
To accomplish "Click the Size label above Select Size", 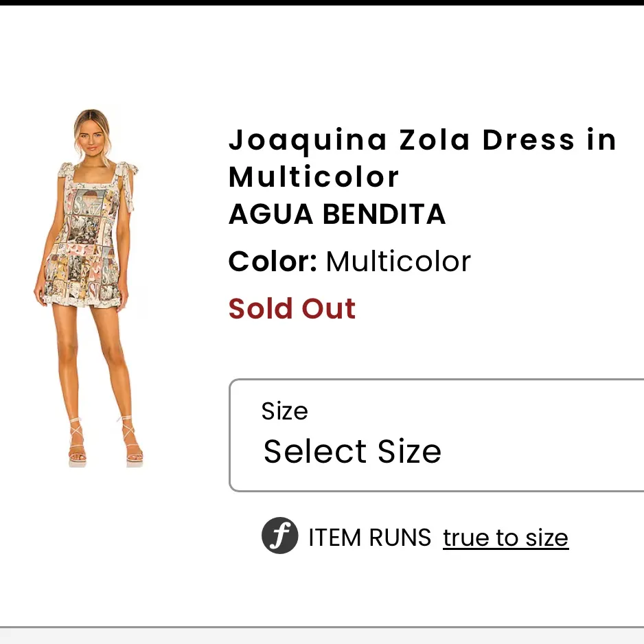I will coord(284,411).
